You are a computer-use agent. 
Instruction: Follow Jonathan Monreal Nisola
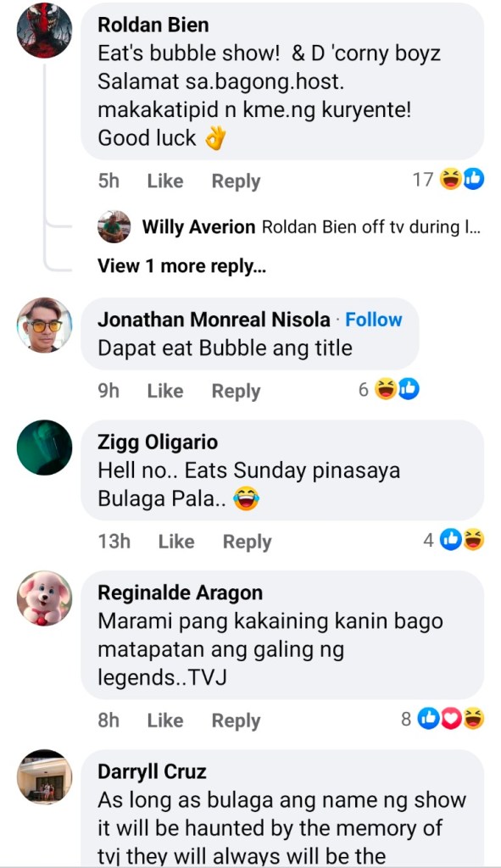374,320
